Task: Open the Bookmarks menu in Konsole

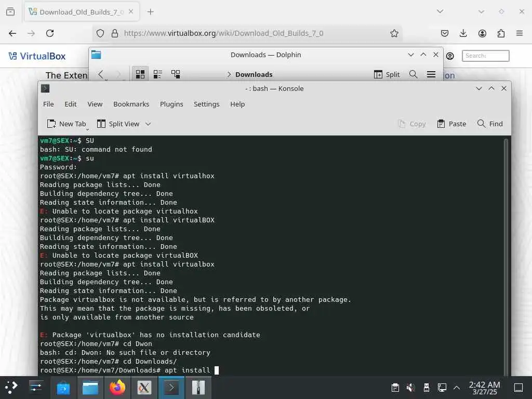Action: [131, 104]
